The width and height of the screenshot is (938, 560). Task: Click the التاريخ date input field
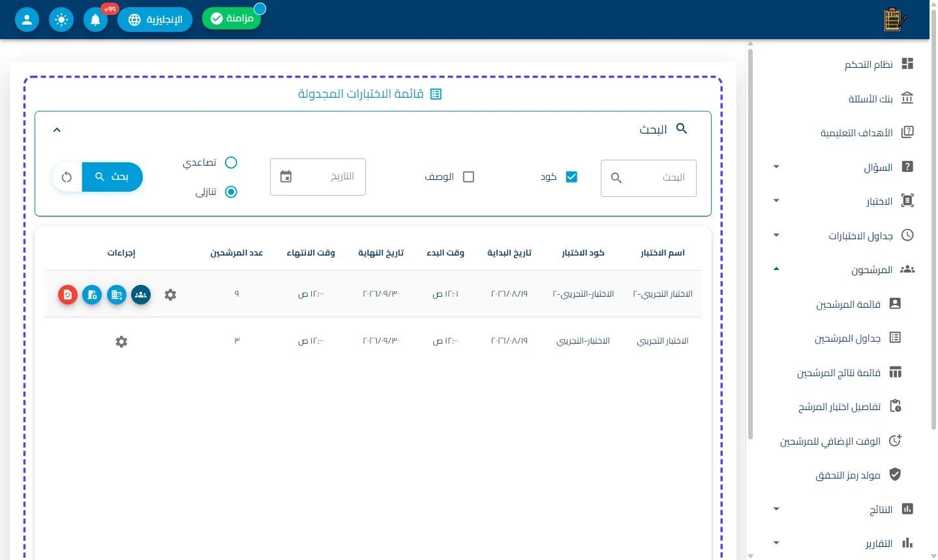(318, 177)
